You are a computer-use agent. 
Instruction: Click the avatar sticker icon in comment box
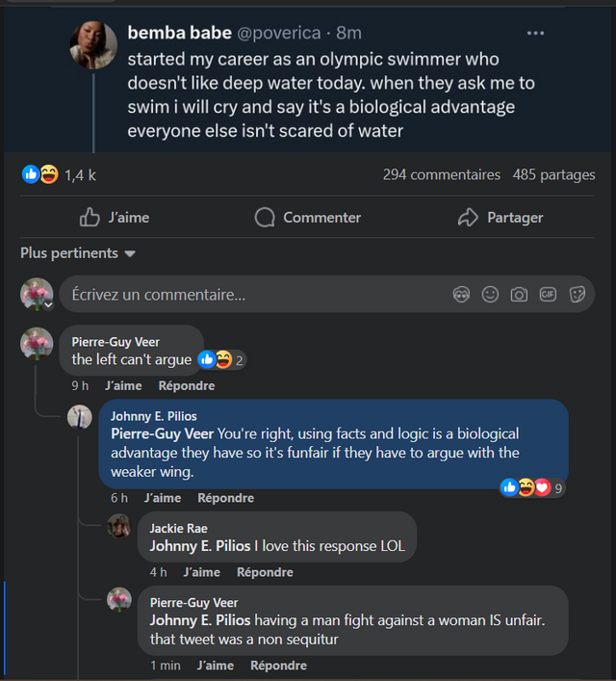point(462,295)
